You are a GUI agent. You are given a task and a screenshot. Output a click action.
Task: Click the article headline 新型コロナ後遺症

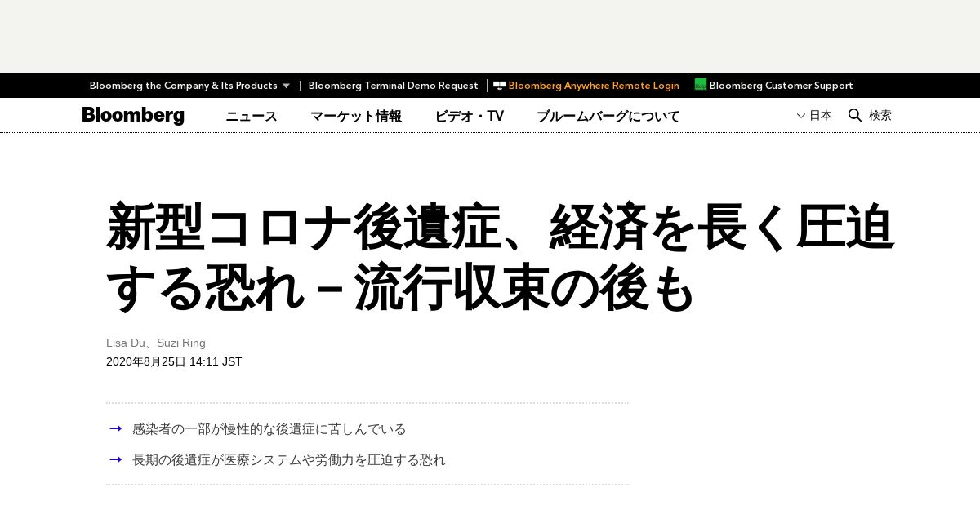click(x=500, y=257)
